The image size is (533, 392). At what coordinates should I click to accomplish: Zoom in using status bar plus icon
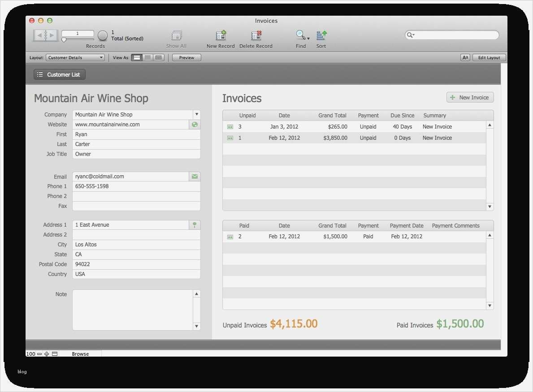[47, 354]
